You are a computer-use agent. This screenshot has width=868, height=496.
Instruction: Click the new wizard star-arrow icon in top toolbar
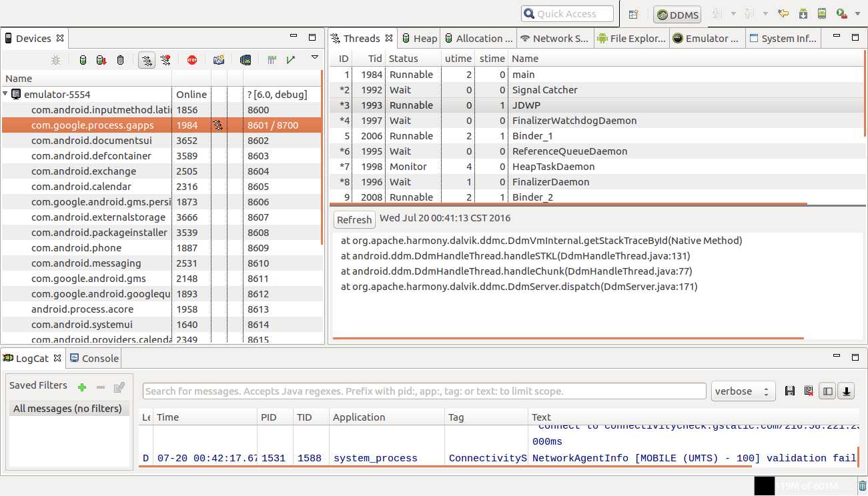pyautogui.click(x=783, y=13)
